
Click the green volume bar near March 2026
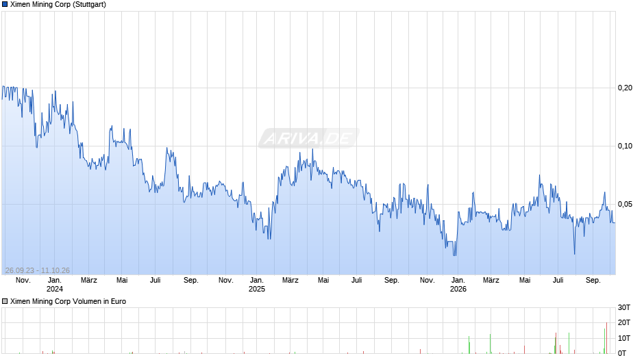point(490,344)
